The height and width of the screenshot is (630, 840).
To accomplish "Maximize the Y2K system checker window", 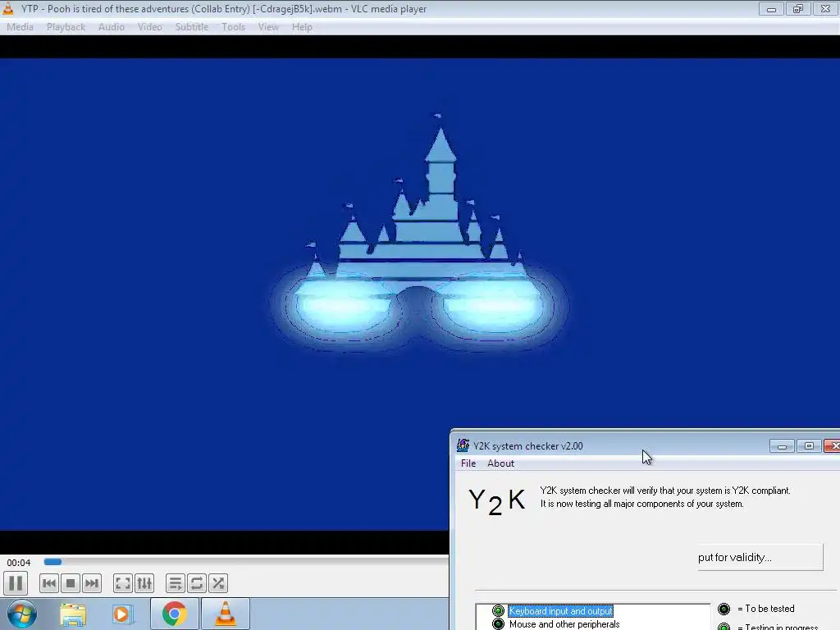I will 809,445.
